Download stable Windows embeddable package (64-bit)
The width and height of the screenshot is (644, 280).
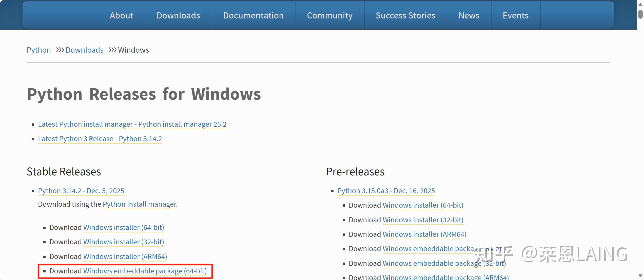pyautogui.click(x=145, y=271)
